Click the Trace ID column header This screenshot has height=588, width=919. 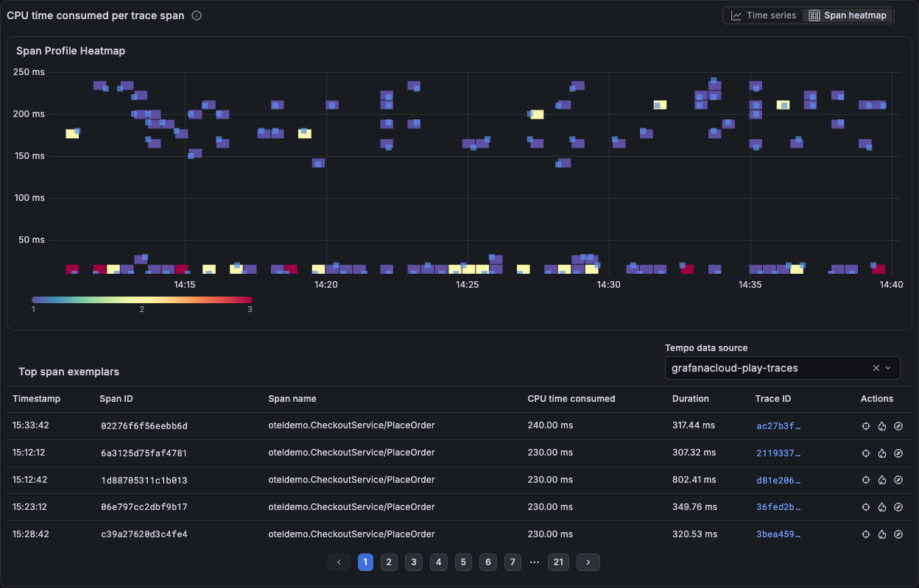click(773, 399)
